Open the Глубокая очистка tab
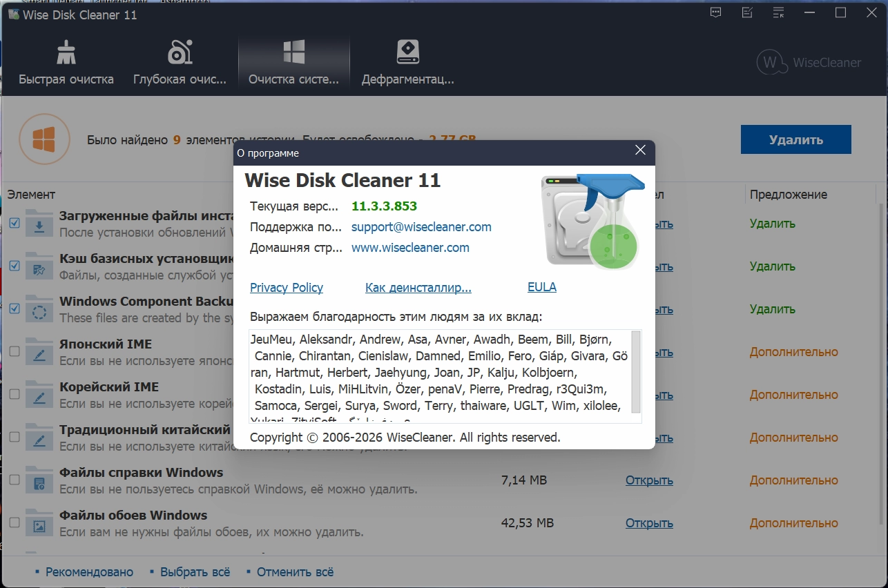The height and width of the screenshot is (588, 888). pyautogui.click(x=180, y=63)
